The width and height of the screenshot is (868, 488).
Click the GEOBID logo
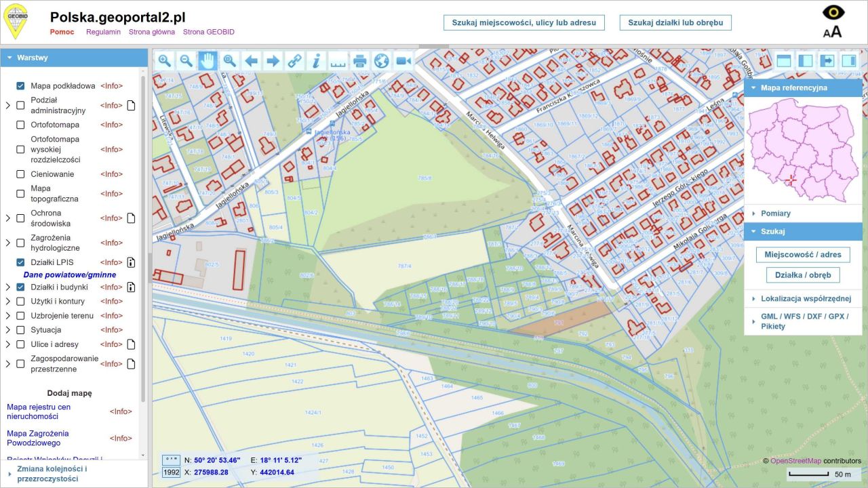click(x=16, y=21)
